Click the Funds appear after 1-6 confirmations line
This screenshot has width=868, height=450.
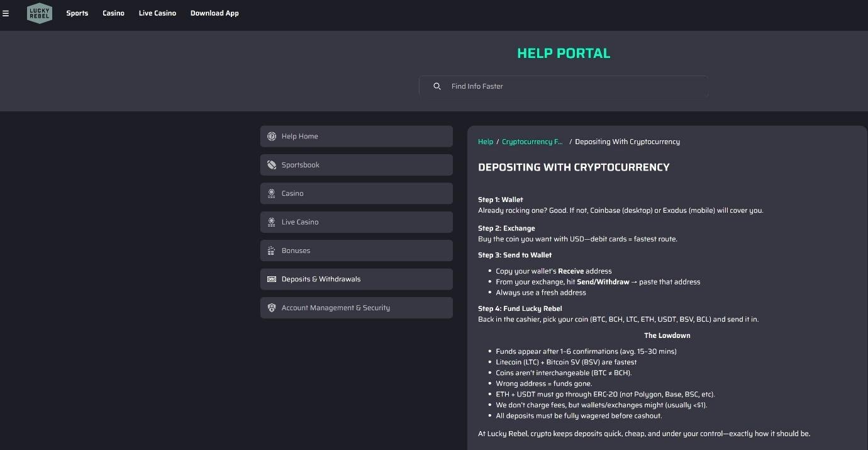(x=586, y=351)
